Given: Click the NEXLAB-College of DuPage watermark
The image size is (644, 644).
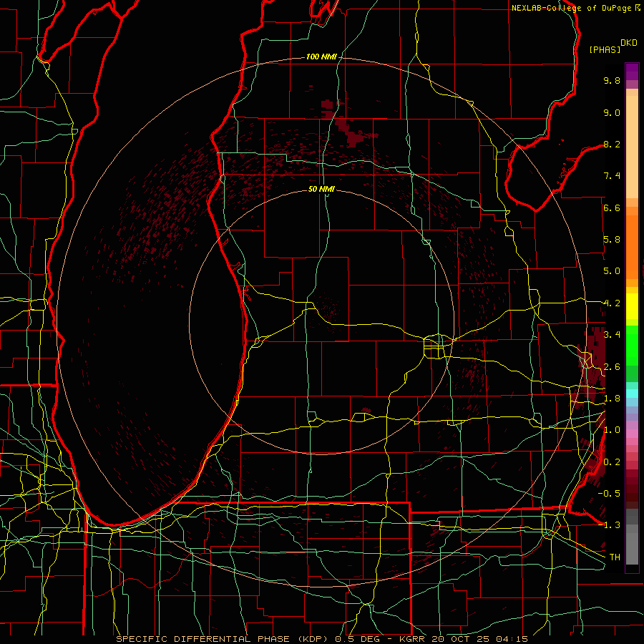Looking at the screenshot, I should coord(576,8).
